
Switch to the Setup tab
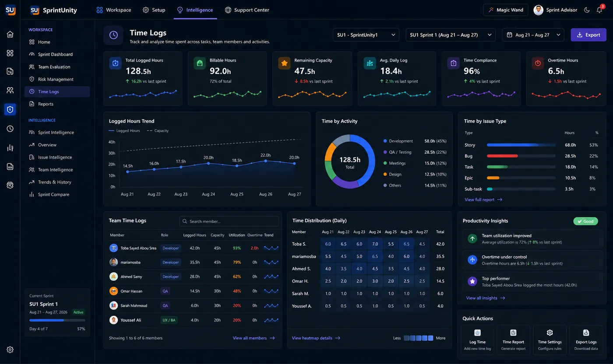click(x=154, y=10)
